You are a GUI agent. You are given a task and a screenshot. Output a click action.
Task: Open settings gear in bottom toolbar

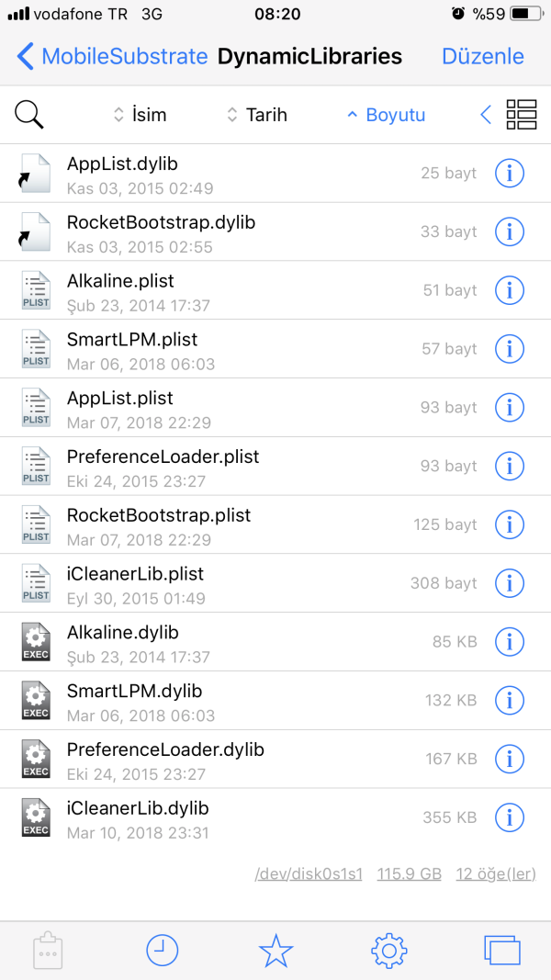pos(388,951)
